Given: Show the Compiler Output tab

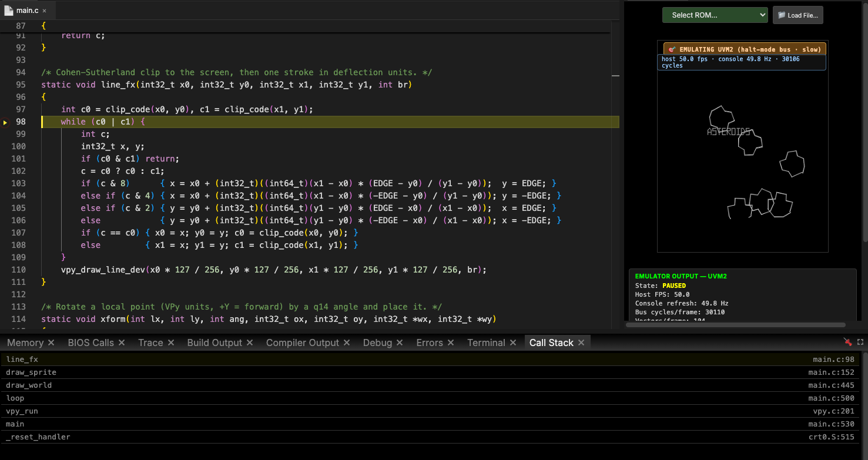Looking at the screenshot, I should coord(303,343).
